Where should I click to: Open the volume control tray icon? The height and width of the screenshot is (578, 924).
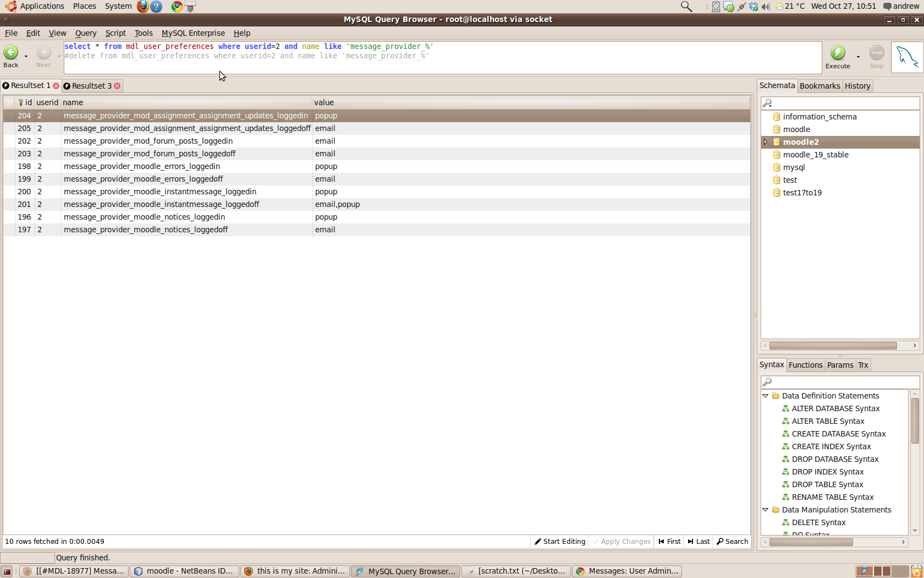click(x=766, y=7)
